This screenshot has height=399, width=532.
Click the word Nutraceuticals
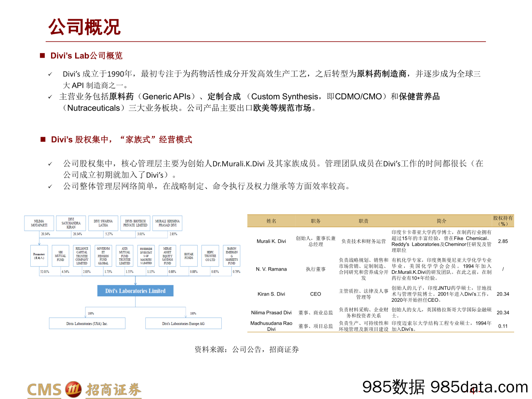coord(93,108)
